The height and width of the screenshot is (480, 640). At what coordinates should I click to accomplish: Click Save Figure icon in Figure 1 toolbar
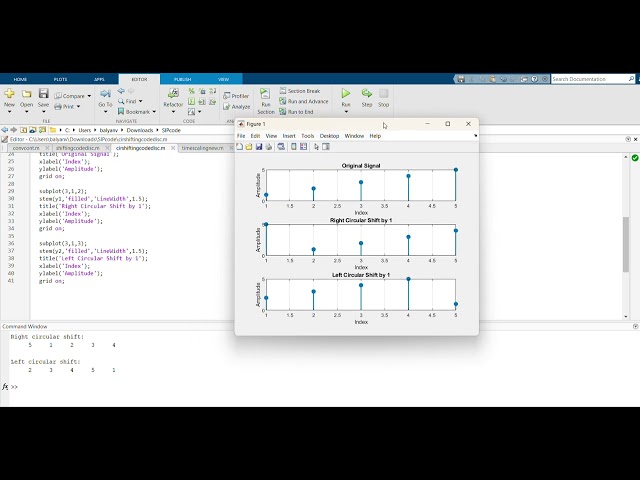click(x=259, y=147)
